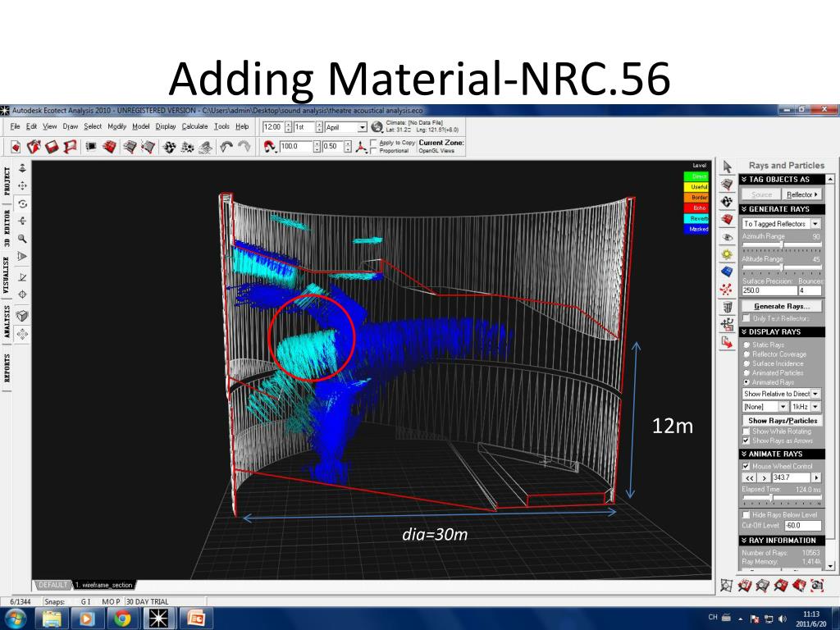
Task: Open the Modify menu
Action: pos(116,126)
